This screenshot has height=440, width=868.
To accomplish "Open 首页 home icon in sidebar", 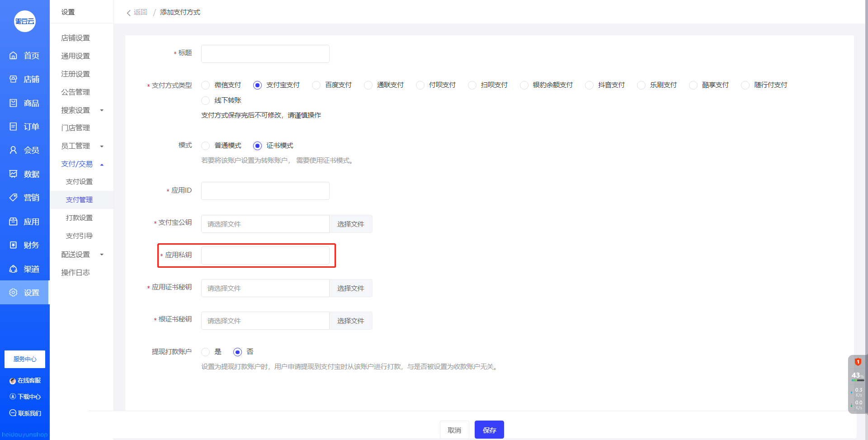I will (x=13, y=56).
